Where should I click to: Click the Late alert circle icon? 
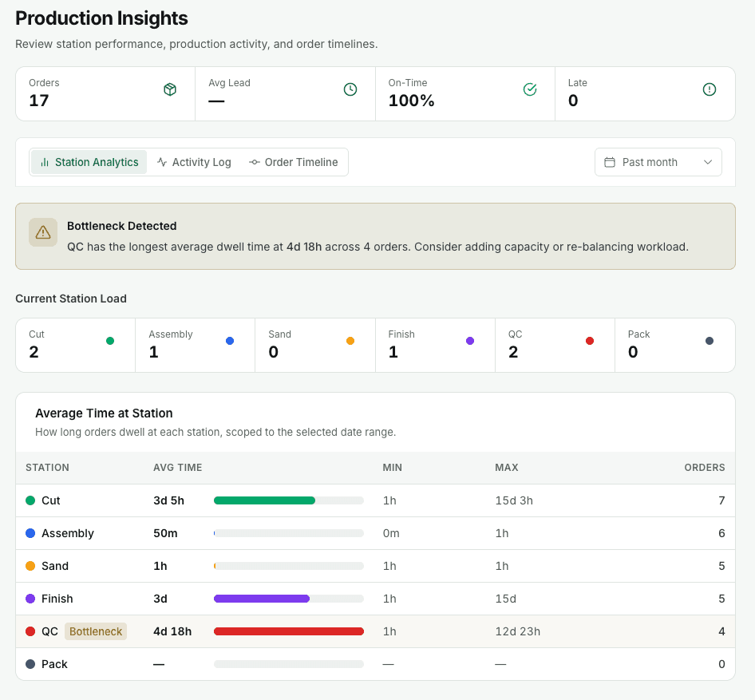tap(710, 89)
